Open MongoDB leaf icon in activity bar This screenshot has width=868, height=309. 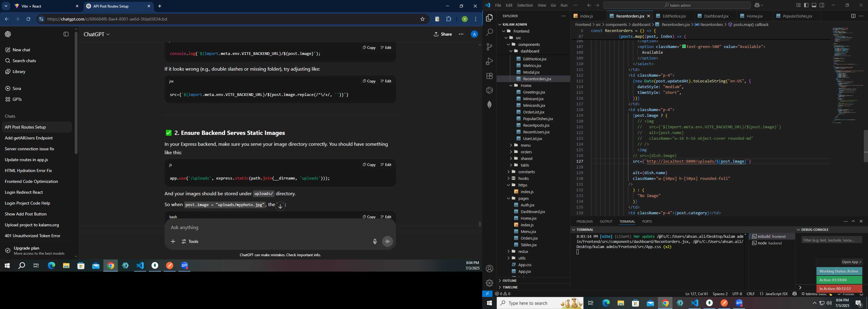coord(489,105)
